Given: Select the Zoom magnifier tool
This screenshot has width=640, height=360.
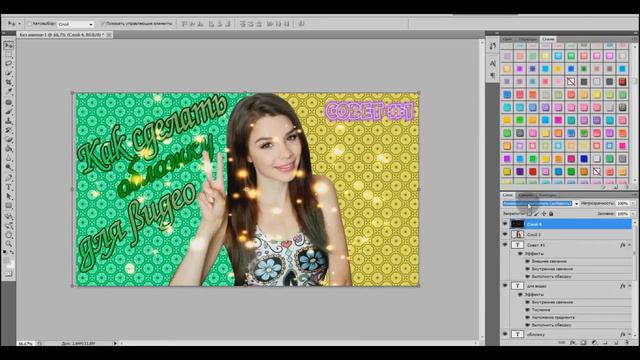Looking at the screenshot, I should (x=9, y=244).
